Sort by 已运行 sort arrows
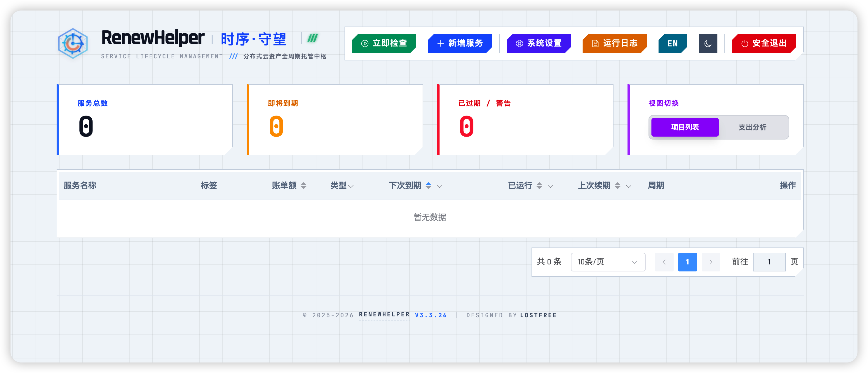The width and height of the screenshot is (868, 373). [539, 186]
